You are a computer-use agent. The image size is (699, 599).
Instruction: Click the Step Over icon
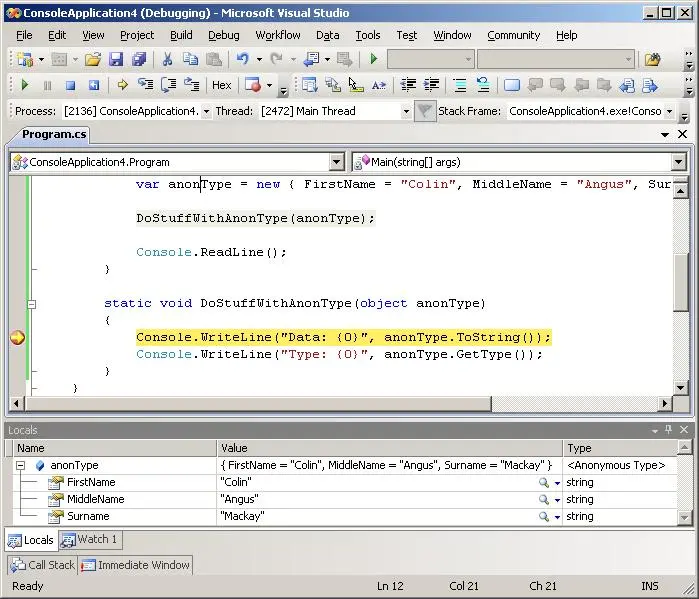point(169,85)
